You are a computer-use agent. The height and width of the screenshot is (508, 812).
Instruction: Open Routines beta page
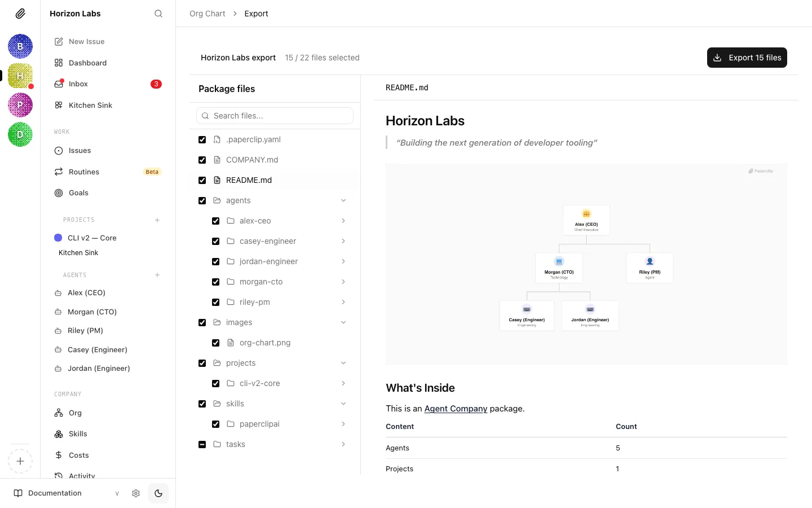point(108,172)
